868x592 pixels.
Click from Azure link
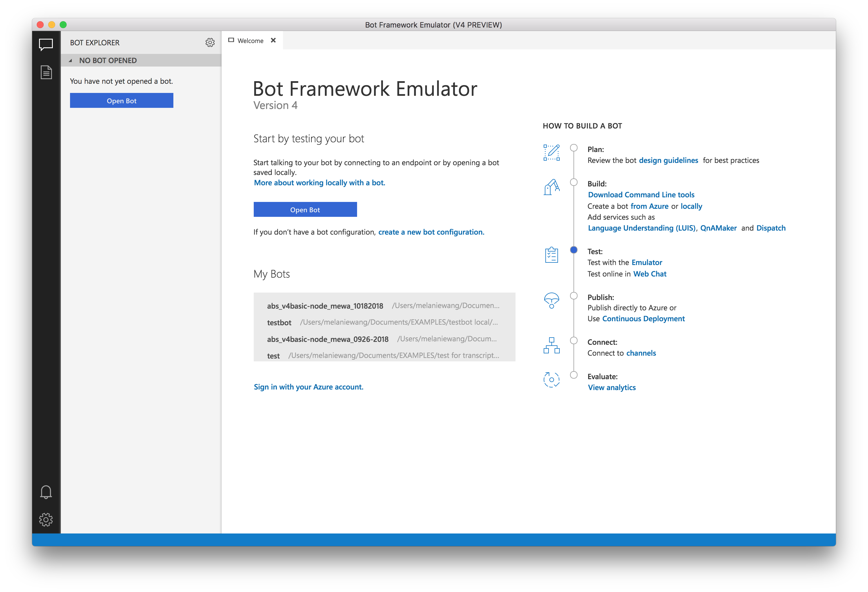(650, 206)
